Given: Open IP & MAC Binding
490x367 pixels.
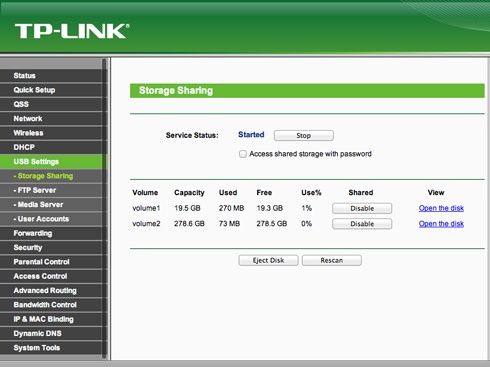Looking at the screenshot, I should tap(51, 319).
